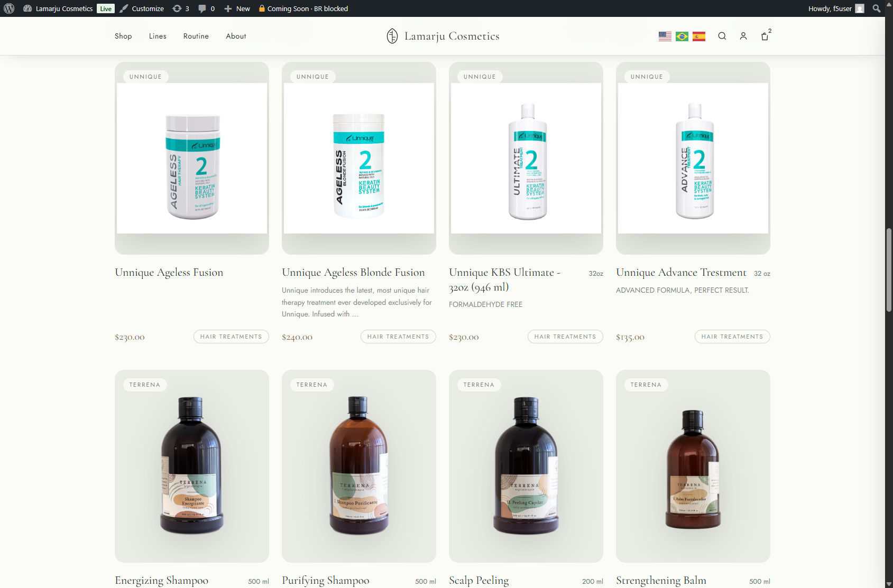Open the WordPress logo menu

point(9,8)
